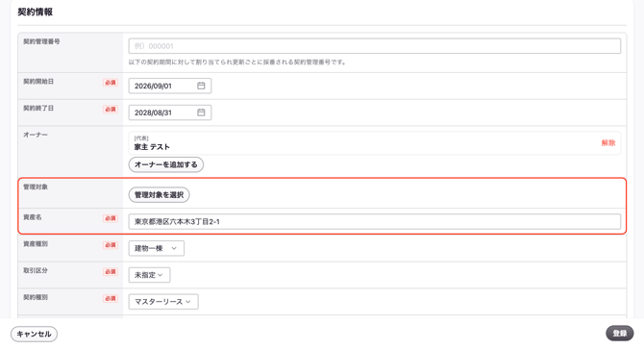Click the 契約終了日 date field 2028/08/31
This screenshot has height=349, width=644.
click(169, 112)
